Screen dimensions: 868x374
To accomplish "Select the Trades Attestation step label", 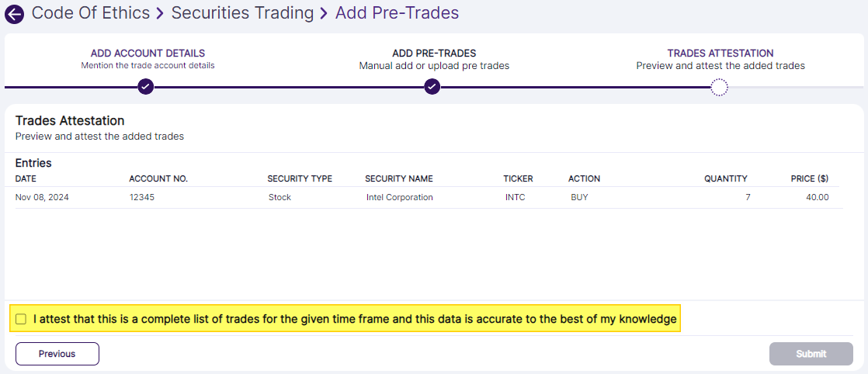I will tap(720, 54).
